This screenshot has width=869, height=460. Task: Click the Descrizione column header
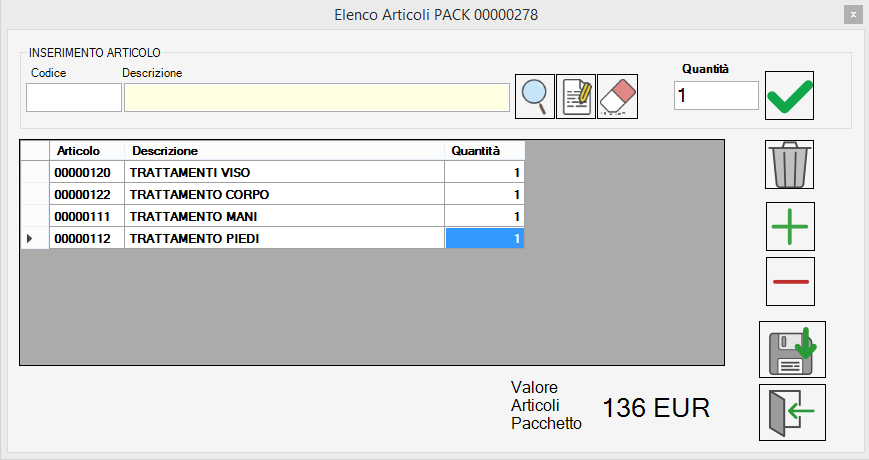pos(285,150)
